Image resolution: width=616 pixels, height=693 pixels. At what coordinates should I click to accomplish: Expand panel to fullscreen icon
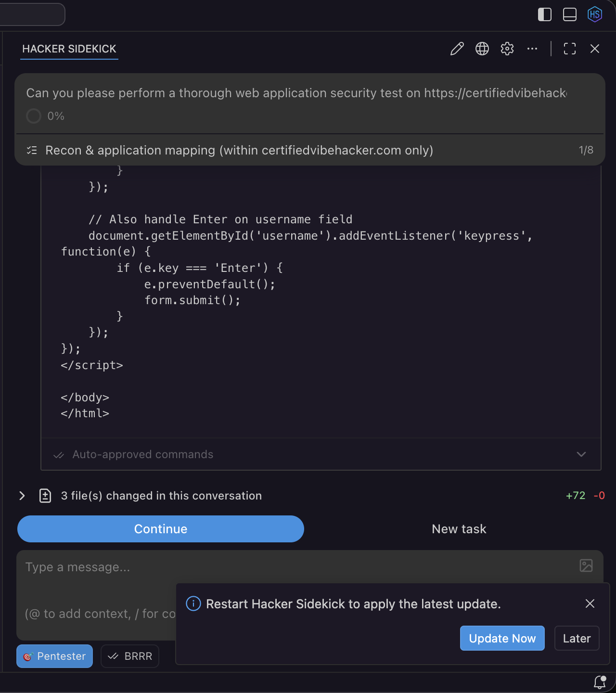(570, 49)
